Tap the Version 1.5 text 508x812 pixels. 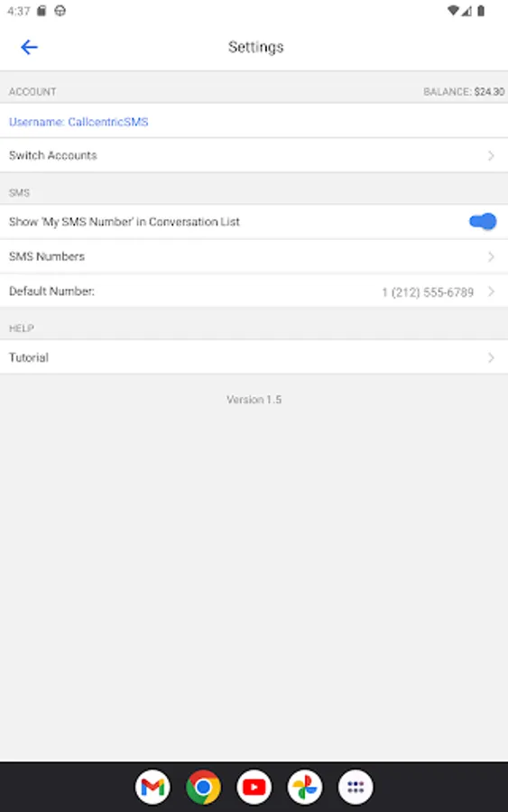pyautogui.click(x=254, y=400)
